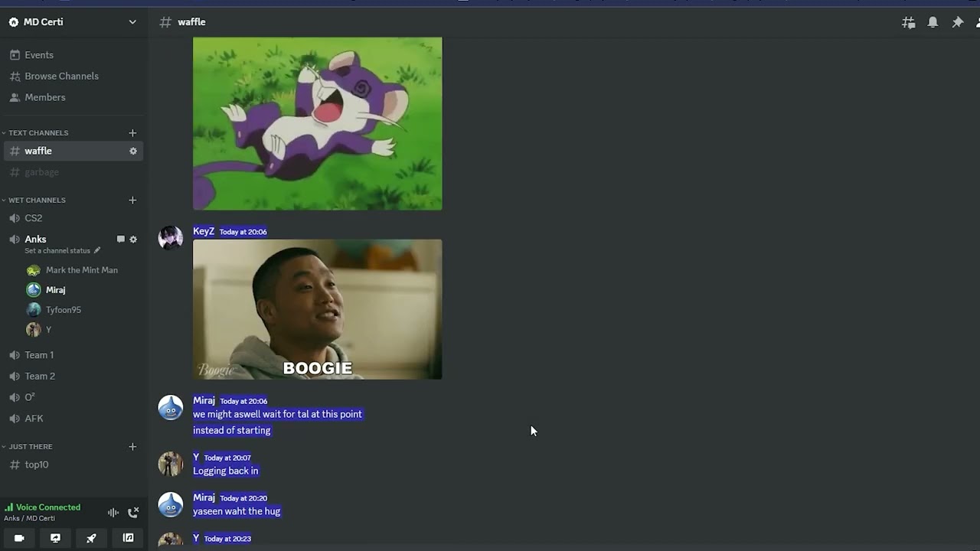Edit channel status pencil icon

pyautogui.click(x=96, y=251)
